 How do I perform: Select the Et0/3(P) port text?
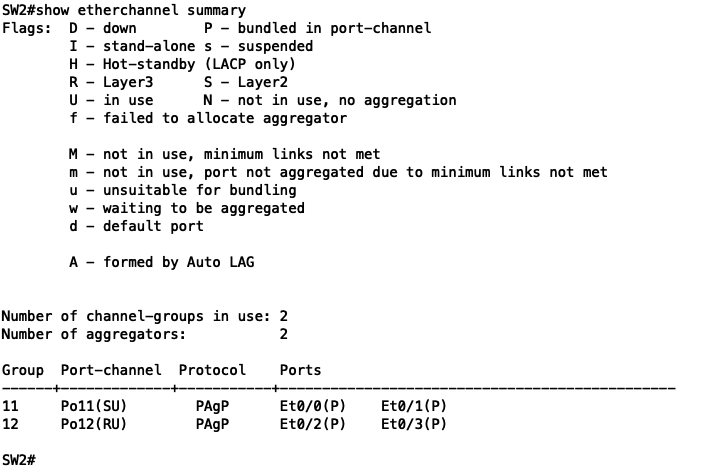coord(414,424)
